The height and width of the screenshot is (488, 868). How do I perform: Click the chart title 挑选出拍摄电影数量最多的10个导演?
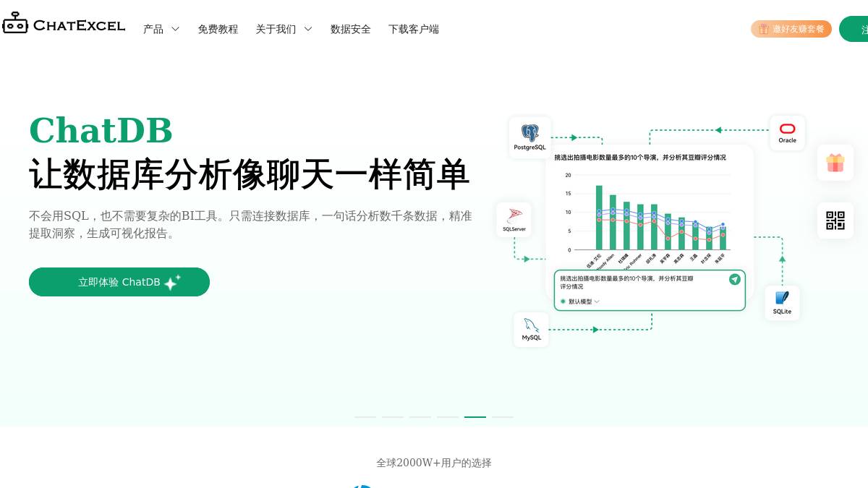[x=640, y=157]
